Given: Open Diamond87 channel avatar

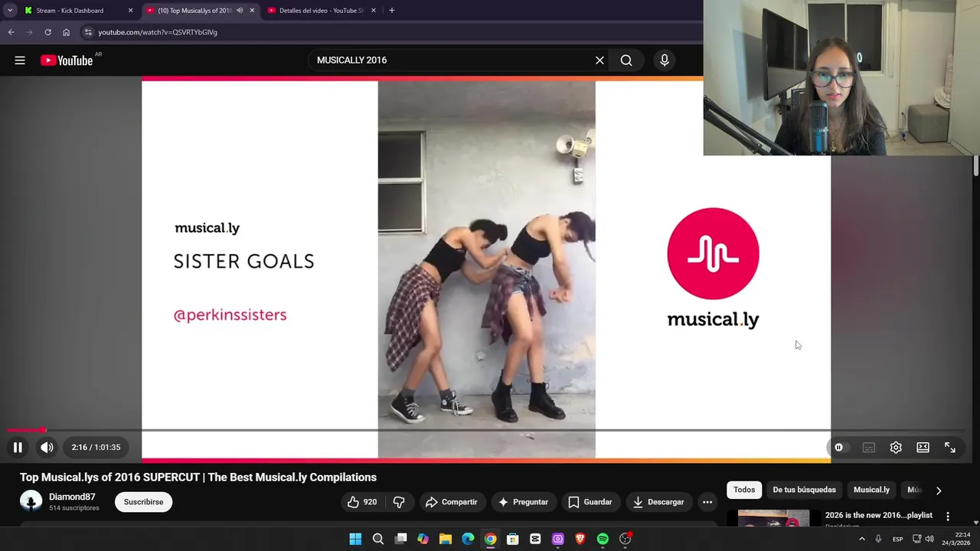Looking at the screenshot, I should (x=31, y=502).
